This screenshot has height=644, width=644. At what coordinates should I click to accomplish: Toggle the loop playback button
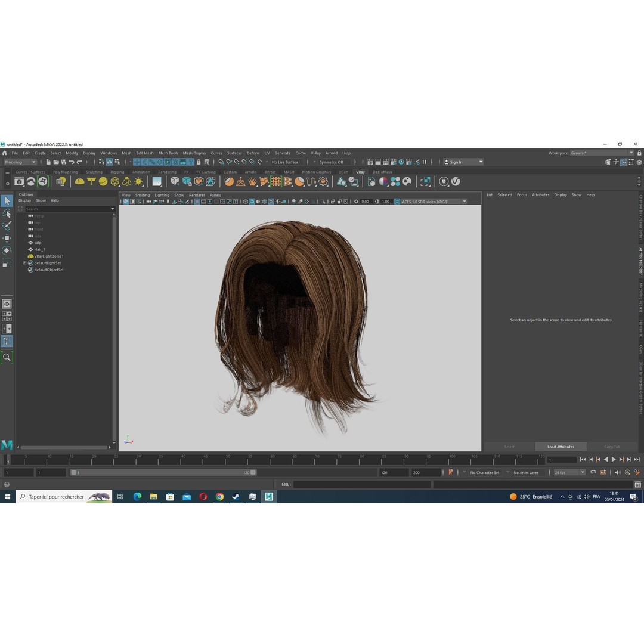tap(593, 473)
